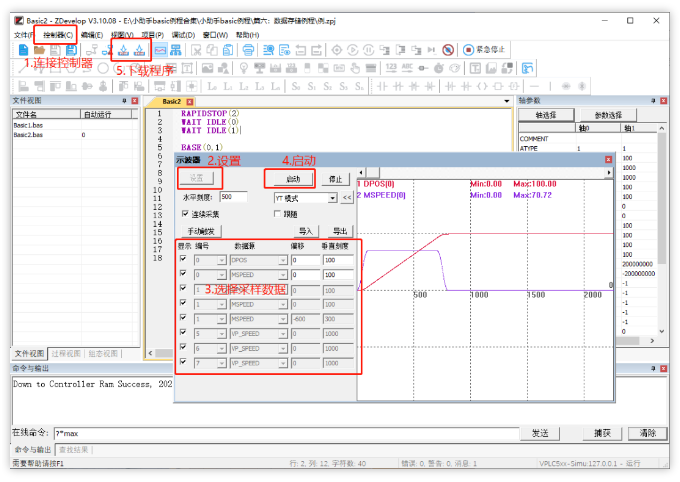Open the number dropdown showing 7
The width and height of the screenshot is (680, 482).
pos(222,364)
